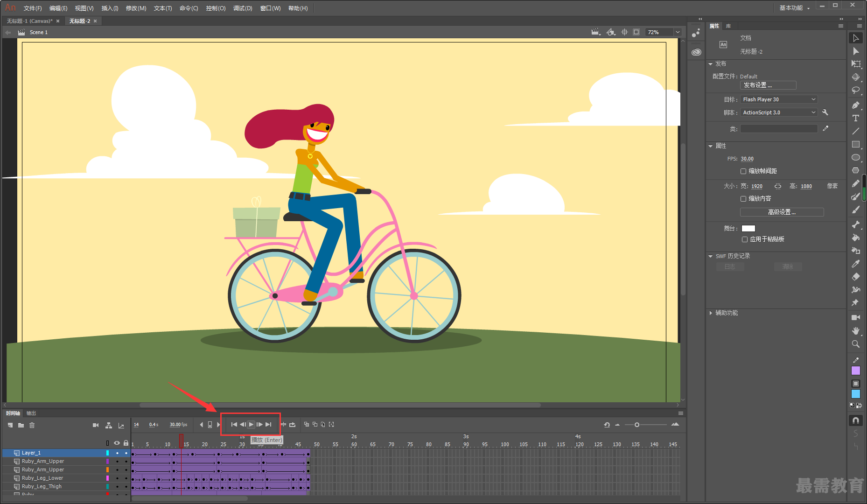
Task: Click the play button in timeline
Action: 251,425
